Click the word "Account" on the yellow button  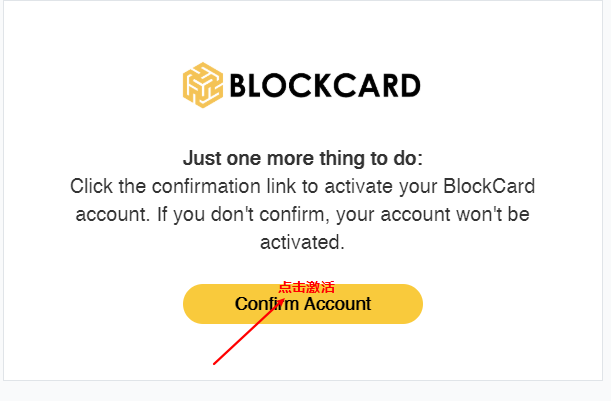[338, 304]
